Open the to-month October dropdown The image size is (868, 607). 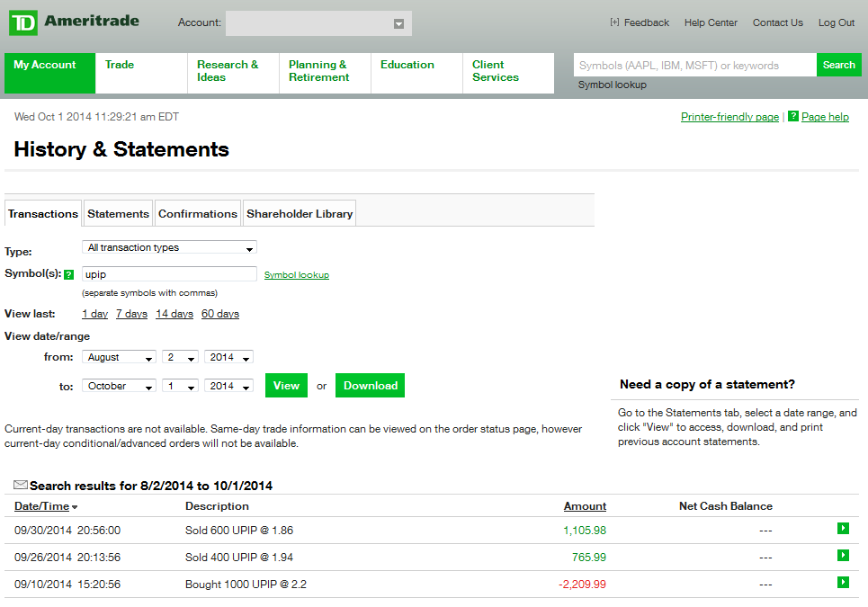click(119, 386)
